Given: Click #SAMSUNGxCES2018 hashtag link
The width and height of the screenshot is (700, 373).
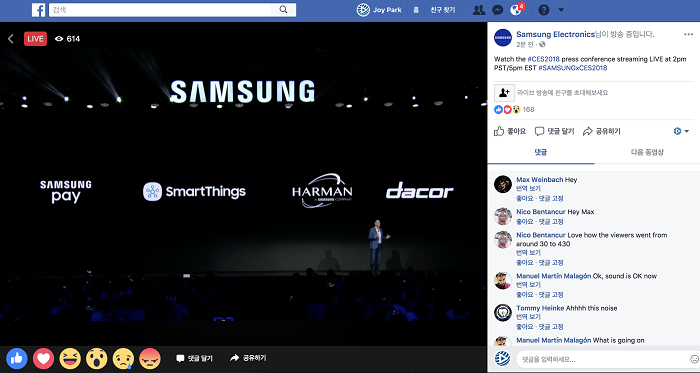Looking at the screenshot, I should [573, 68].
